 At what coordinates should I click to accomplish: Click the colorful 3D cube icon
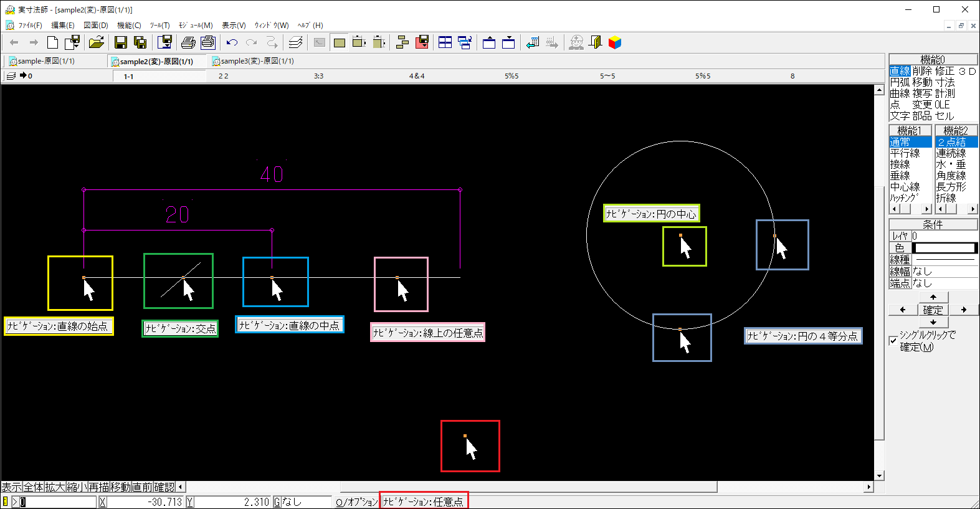point(615,42)
